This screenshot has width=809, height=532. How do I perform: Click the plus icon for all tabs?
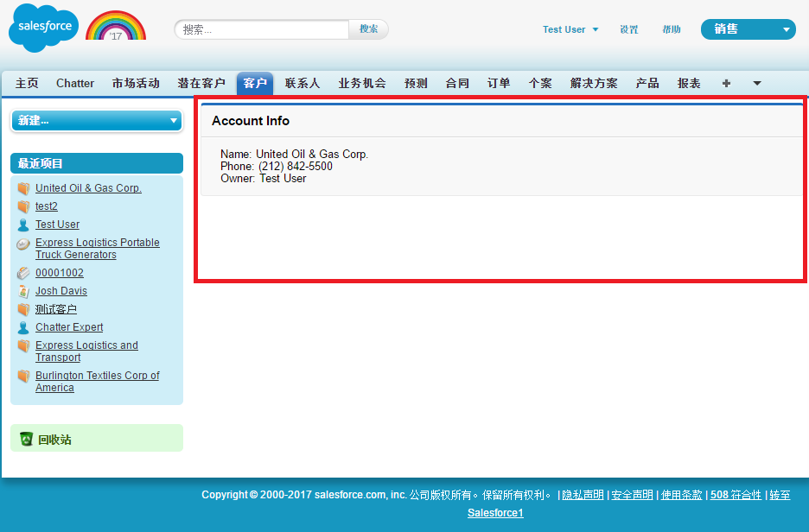pos(726,83)
